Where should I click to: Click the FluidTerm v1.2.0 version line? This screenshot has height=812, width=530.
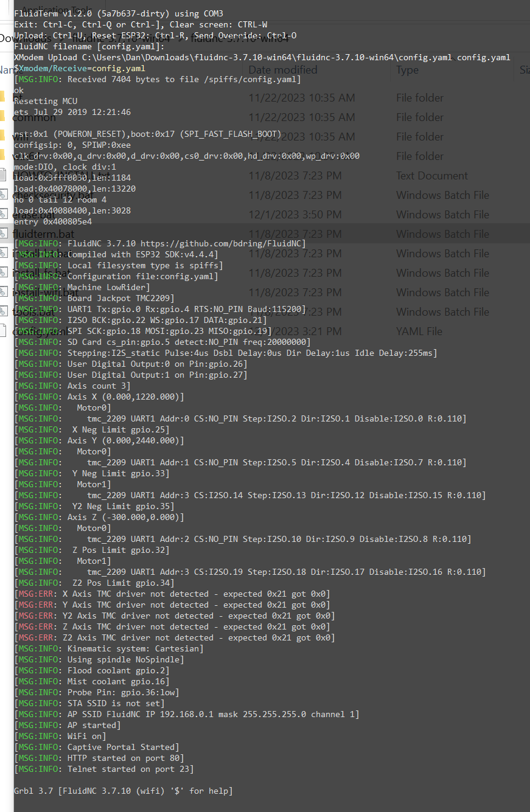click(x=119, y=13)
